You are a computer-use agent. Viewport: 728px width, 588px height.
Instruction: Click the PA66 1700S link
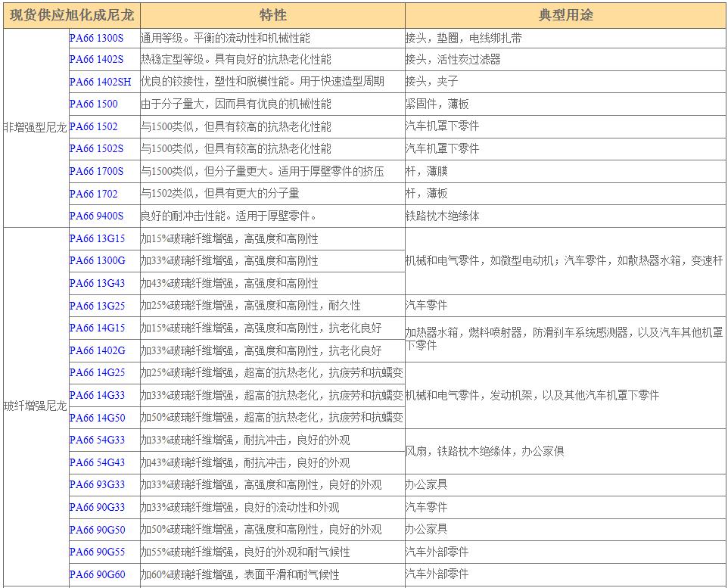[x=96, y=171]
